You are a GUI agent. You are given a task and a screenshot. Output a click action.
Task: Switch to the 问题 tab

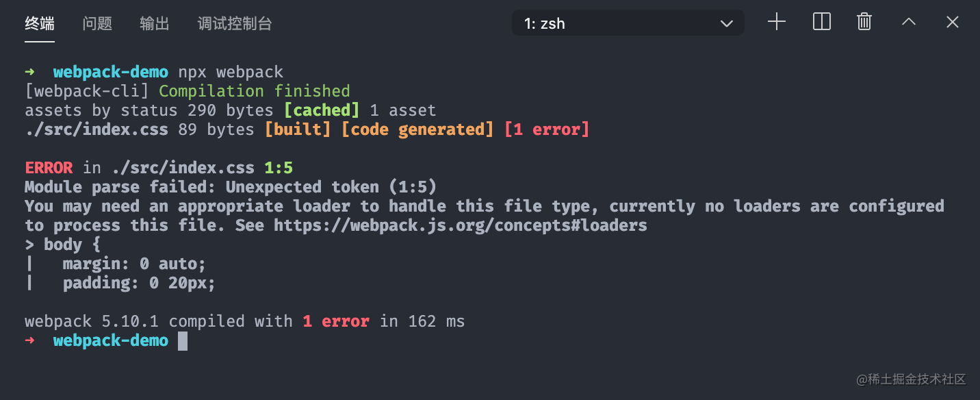click(97, 23)
